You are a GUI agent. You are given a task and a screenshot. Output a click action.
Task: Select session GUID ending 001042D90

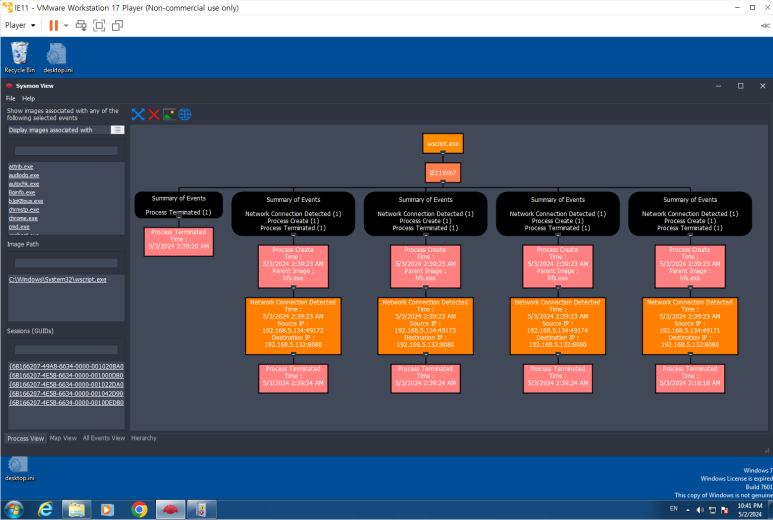(x=66, y=393)
